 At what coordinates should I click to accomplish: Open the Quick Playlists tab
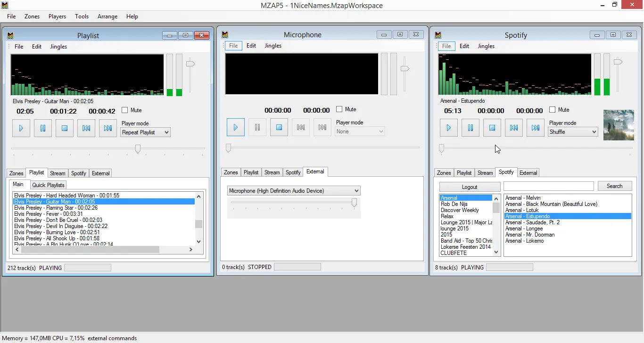(x=49, y=185)
